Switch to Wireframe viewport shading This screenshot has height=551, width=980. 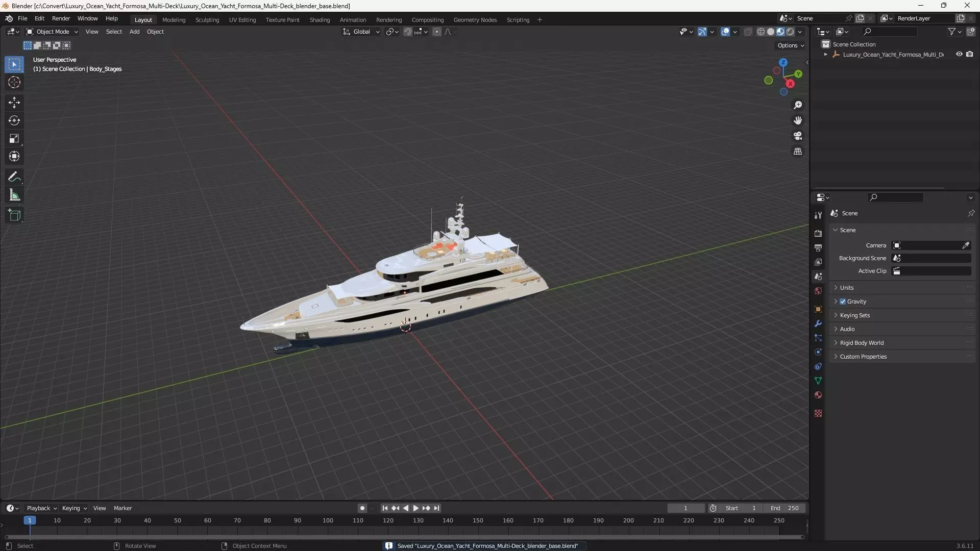click(761, 32)
